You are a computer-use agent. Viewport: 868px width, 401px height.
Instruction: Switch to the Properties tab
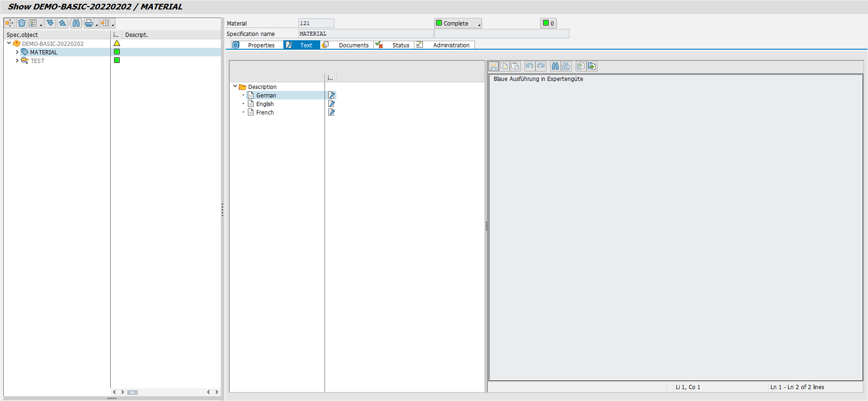[x=261, y=45]
